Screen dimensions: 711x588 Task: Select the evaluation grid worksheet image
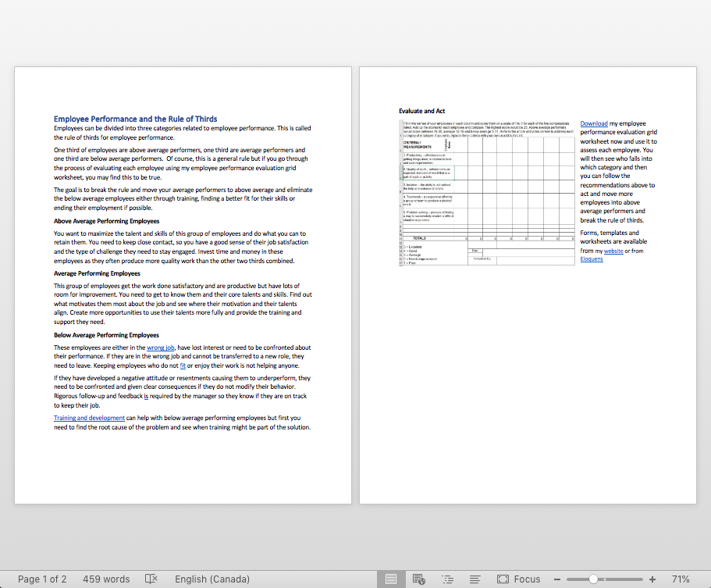point(487,192)
